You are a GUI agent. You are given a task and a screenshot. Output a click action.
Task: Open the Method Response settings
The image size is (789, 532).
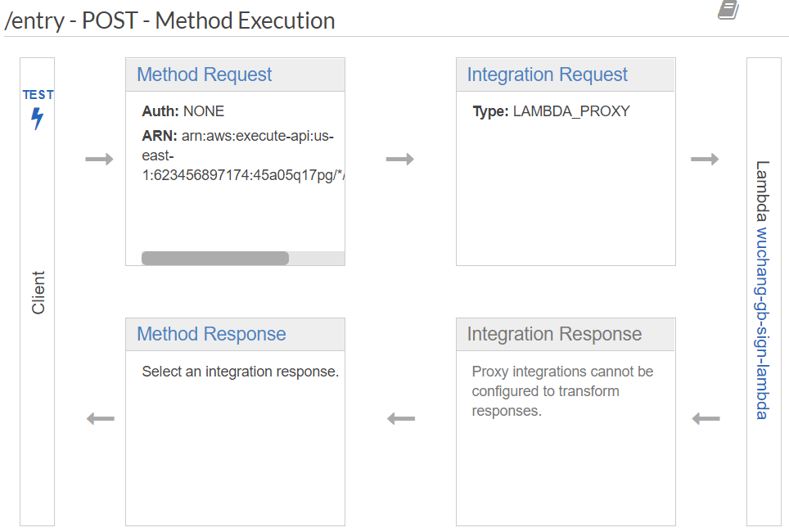[211, 334]
